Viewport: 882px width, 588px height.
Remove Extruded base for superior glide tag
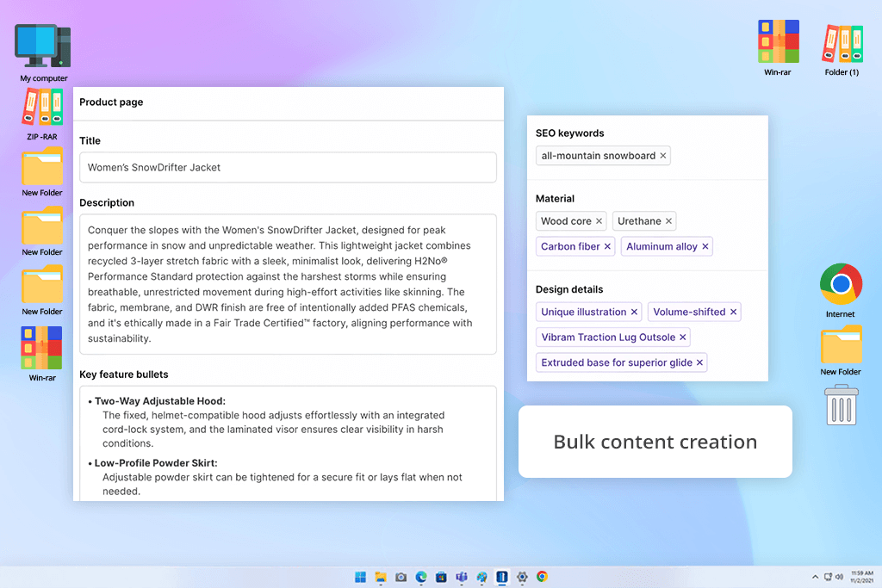(699, 362)
